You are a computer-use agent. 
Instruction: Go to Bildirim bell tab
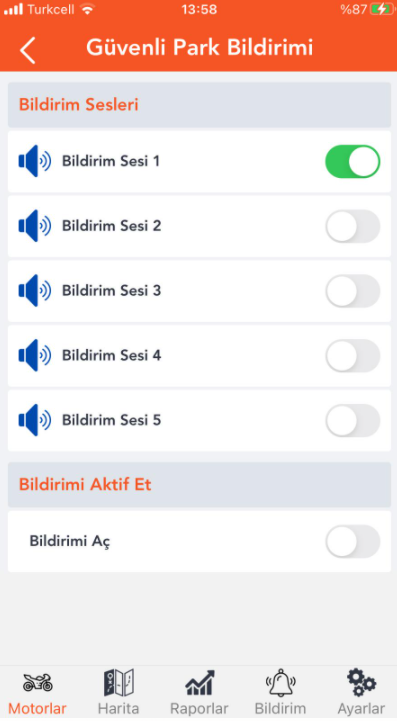280,693
